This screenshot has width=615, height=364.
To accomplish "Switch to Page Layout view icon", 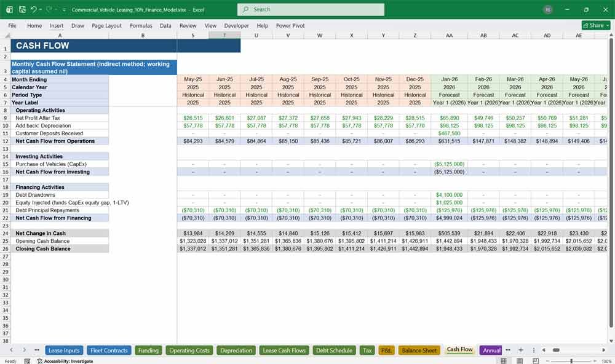I will click(520, 361).
